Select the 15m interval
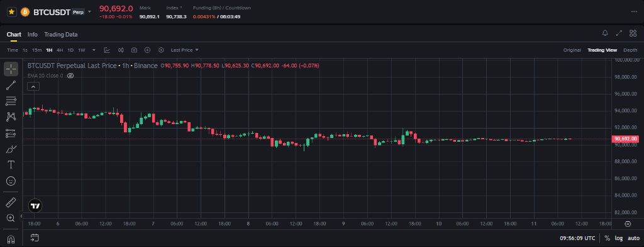This screenshot has height=247, width=644. 36,50
